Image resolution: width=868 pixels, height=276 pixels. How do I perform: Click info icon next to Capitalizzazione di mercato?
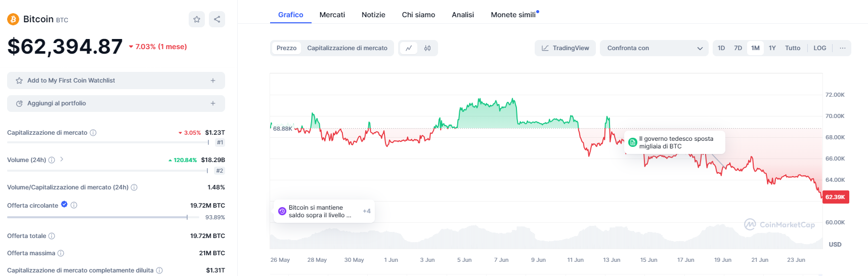pos(93,133)
